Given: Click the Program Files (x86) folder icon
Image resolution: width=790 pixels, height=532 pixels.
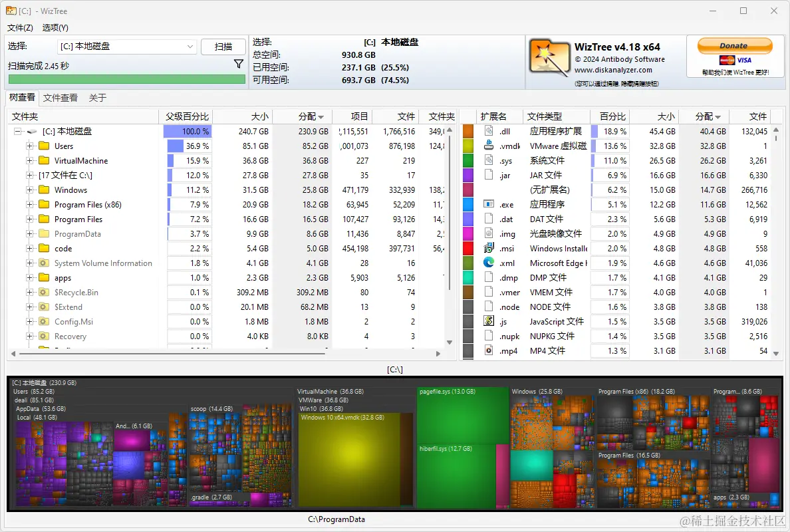Looking at the screenshot, I should coord(45,205).
